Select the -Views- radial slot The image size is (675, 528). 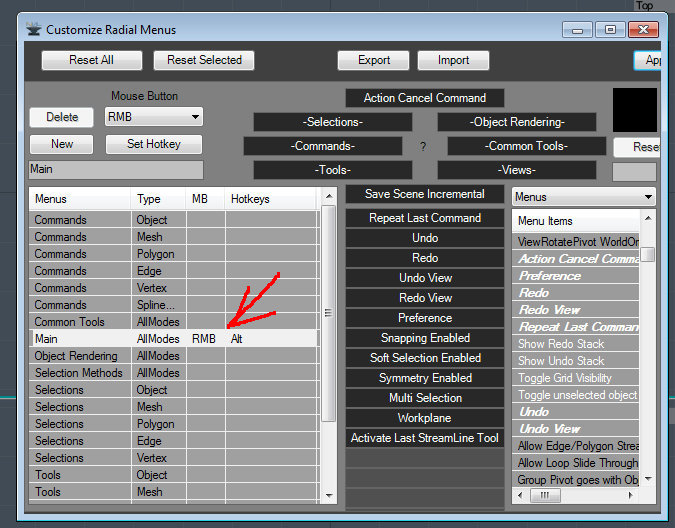point(517,170)
